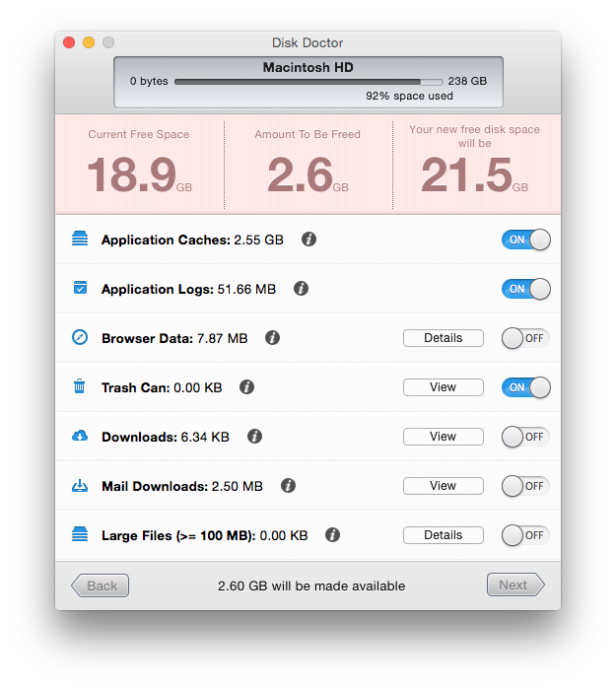Show info for Application Caches

308,240
